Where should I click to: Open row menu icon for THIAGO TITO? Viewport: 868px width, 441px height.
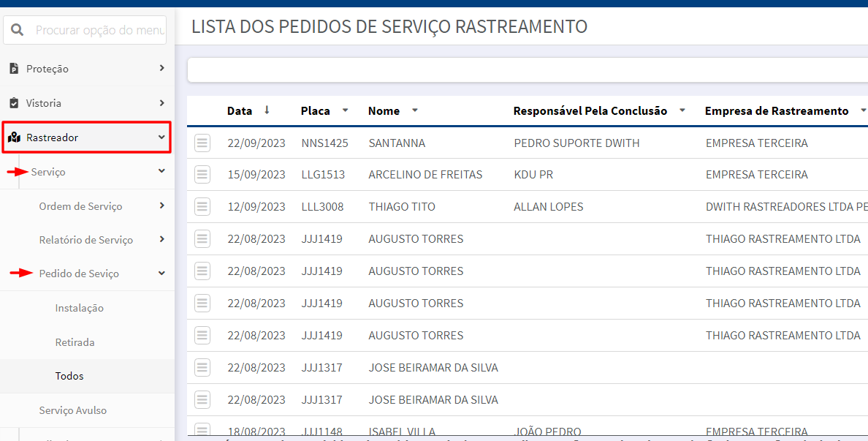click(x=202, y=207)
